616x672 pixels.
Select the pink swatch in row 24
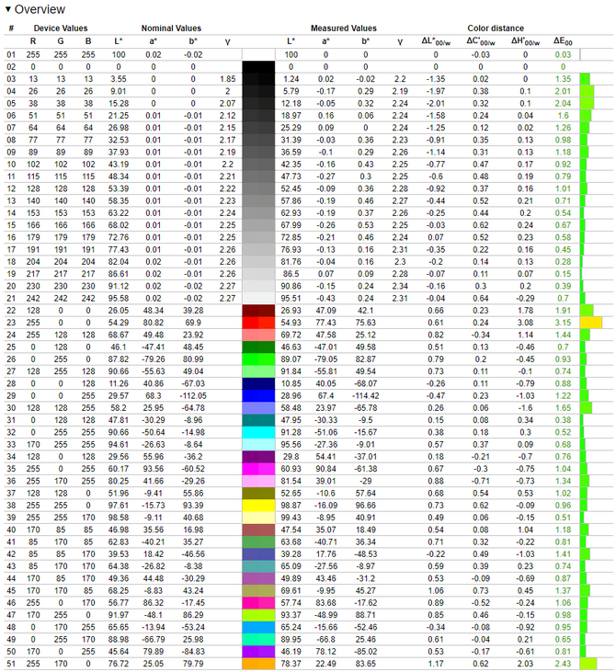(x=258, y=336)
